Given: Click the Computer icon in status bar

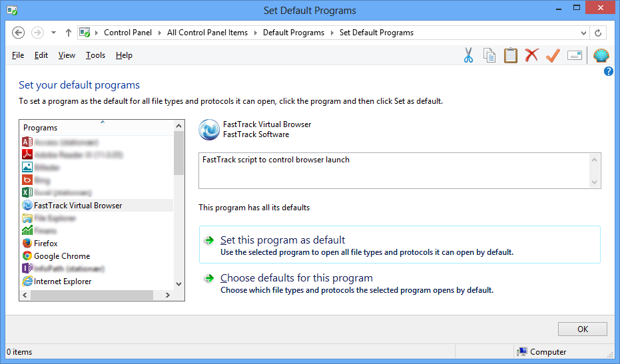Looking at the screenshot, I should tap(522, 351).
